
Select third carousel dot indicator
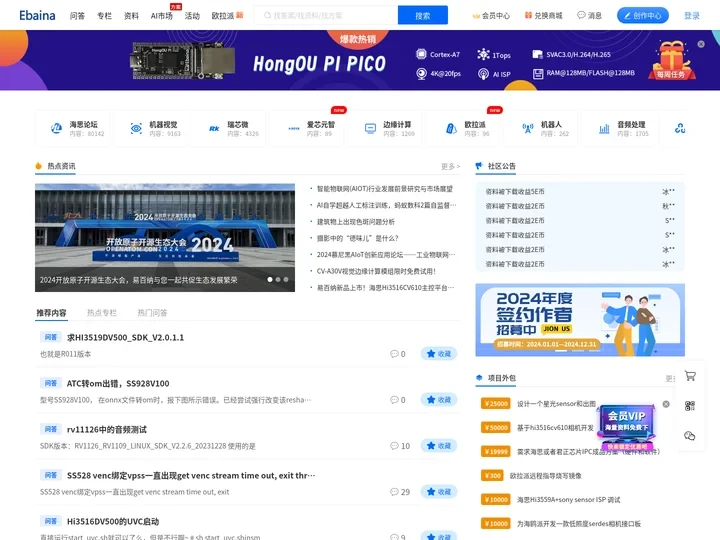(x=286, y=279)
